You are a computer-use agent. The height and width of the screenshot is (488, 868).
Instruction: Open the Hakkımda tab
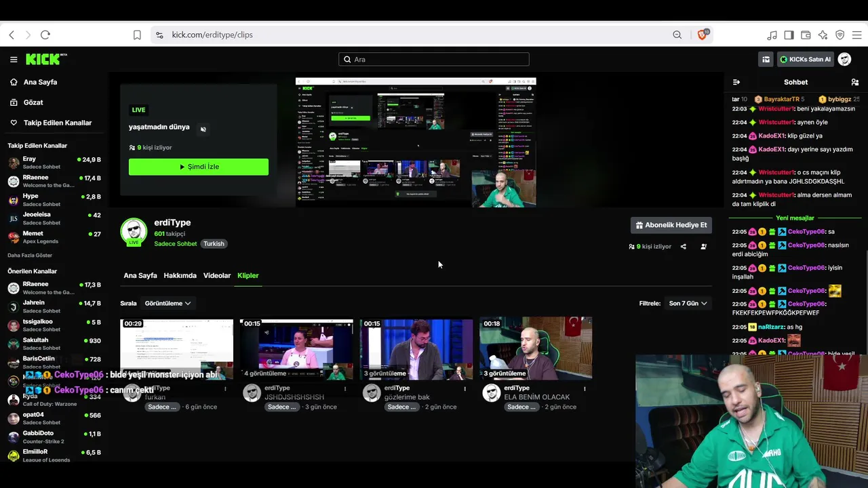point(180,276)
